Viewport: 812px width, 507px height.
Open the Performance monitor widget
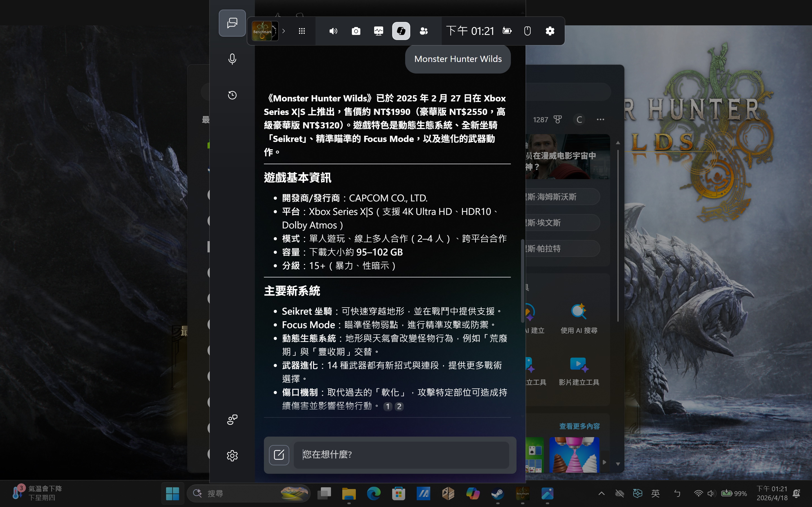378,31
